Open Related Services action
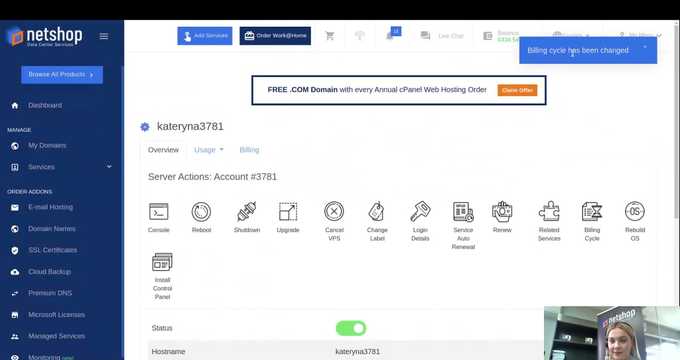The image size is (680, 360). click(549, 221)
